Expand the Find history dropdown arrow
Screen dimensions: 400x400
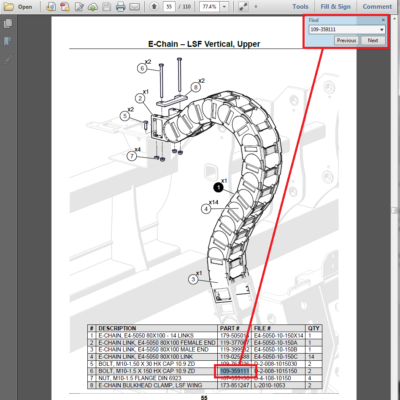(x=382, y=30)
